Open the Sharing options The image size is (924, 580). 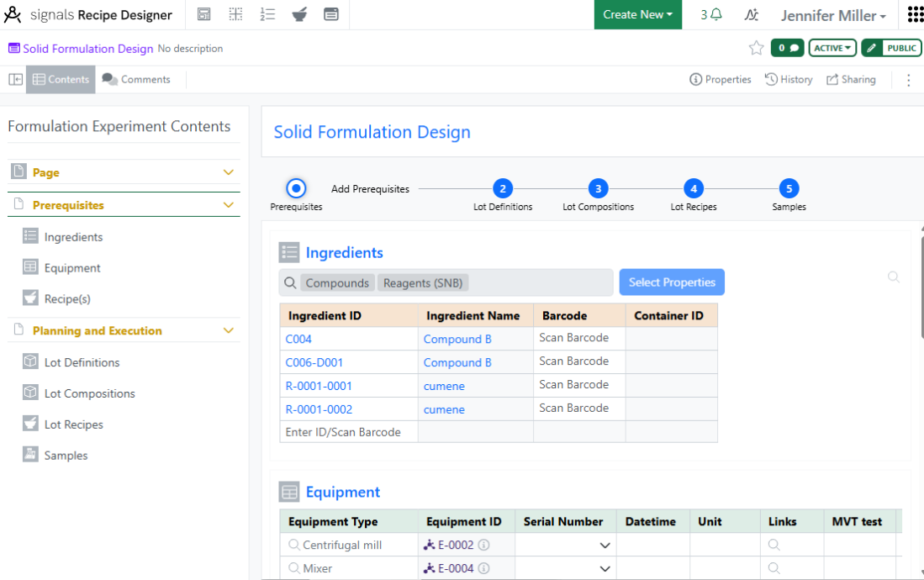pyautogui.click(x=851, y=80)
